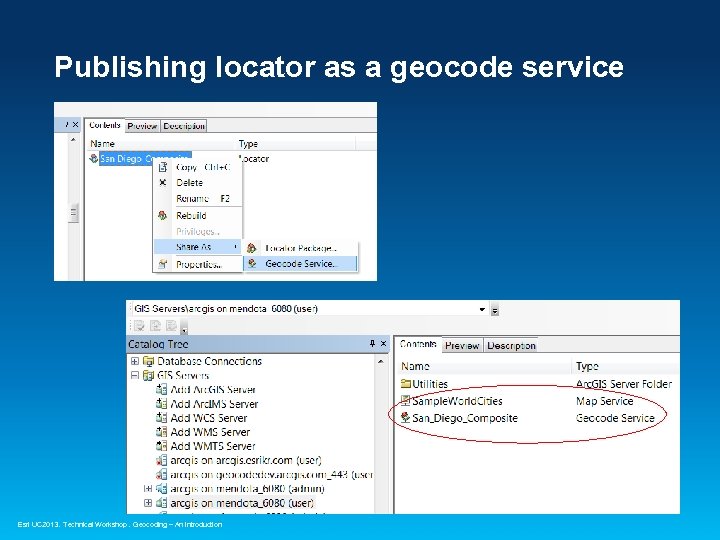This screenshot has width=720, height=540.
Task: Click the first icon in catalog toolbar
Action: click(140, 326)
